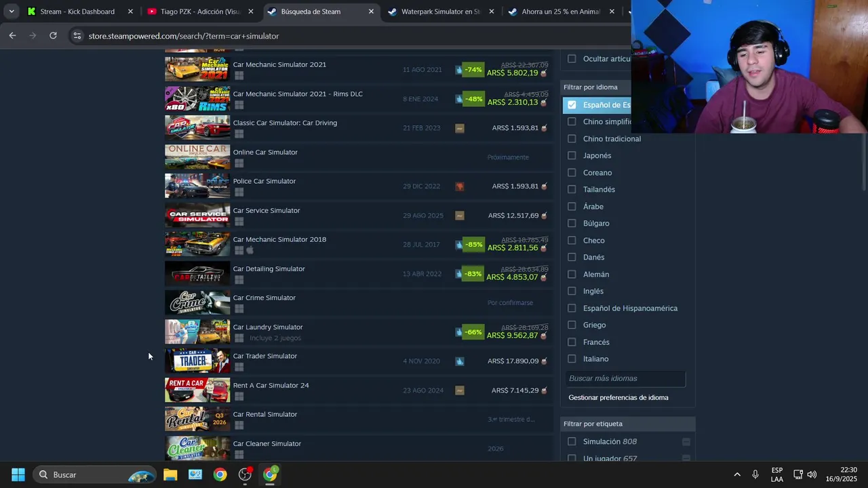The height and width of the screenshot is (488, 868).
Task: Open the volume control tray icon
Action: 812,474
